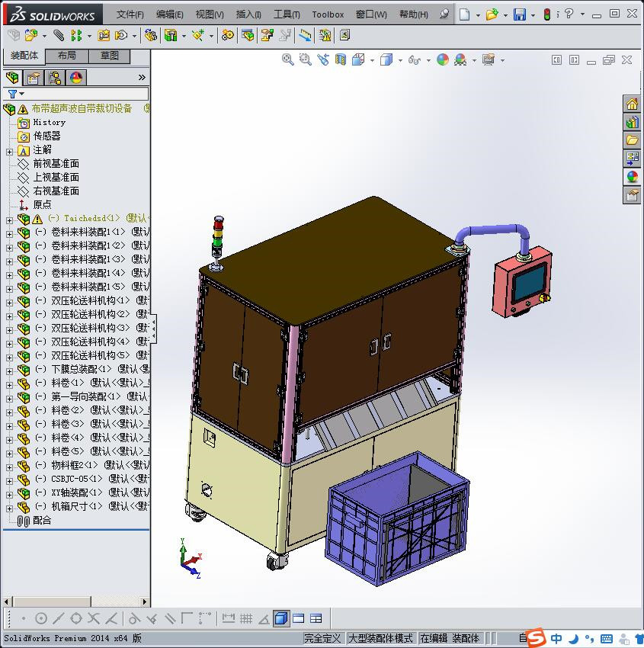This screenshot has width=644, height=648.
Task: Toggle the single viewport window icon
Action: (x=298, y=618)
